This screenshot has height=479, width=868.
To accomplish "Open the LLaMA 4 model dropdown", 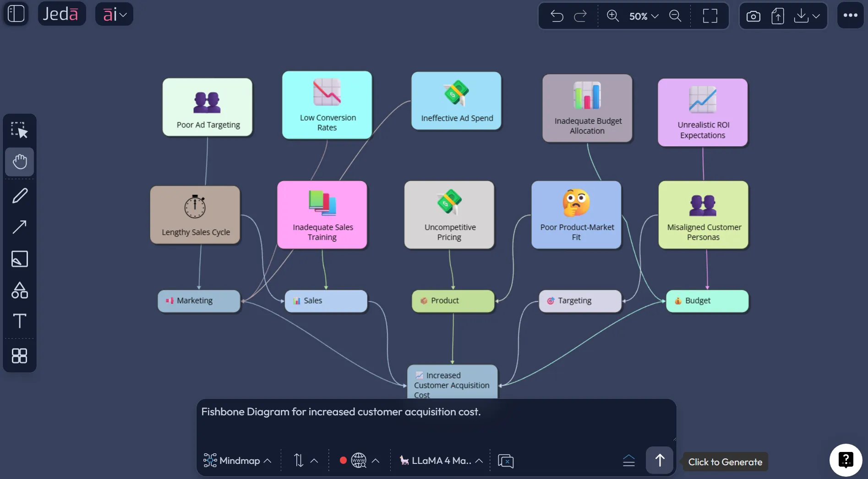I will pyautogui.click(x=441, y=461).
